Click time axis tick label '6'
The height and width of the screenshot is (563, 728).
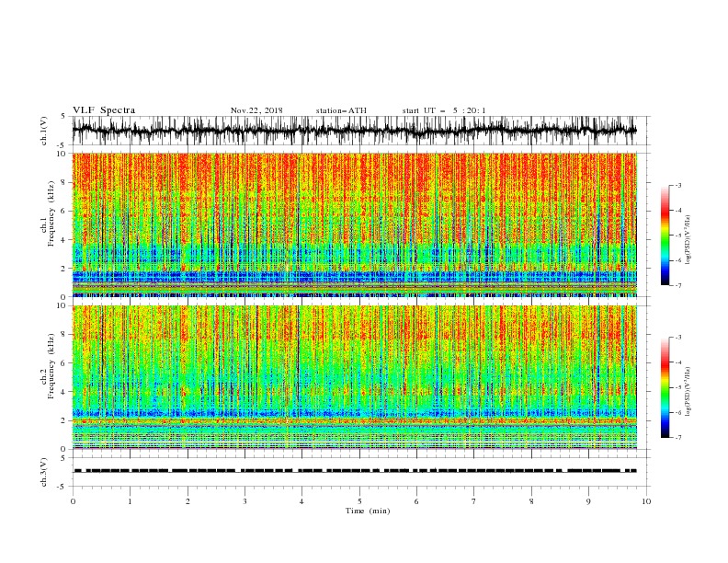(x=416, y=501)
